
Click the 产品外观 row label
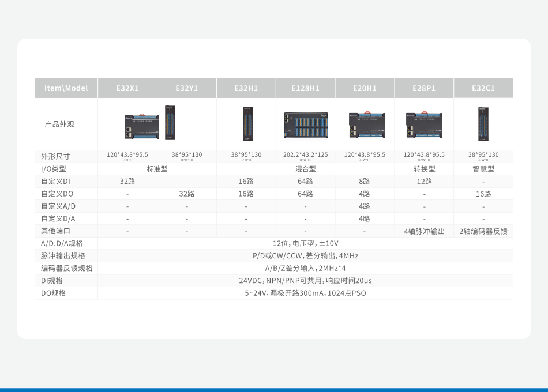pos(59,125)
